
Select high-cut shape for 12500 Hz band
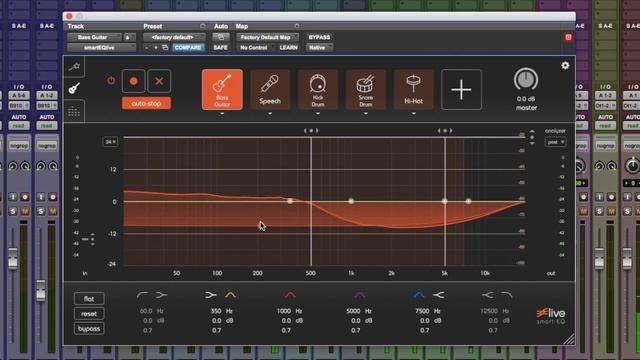pos(507,295)
